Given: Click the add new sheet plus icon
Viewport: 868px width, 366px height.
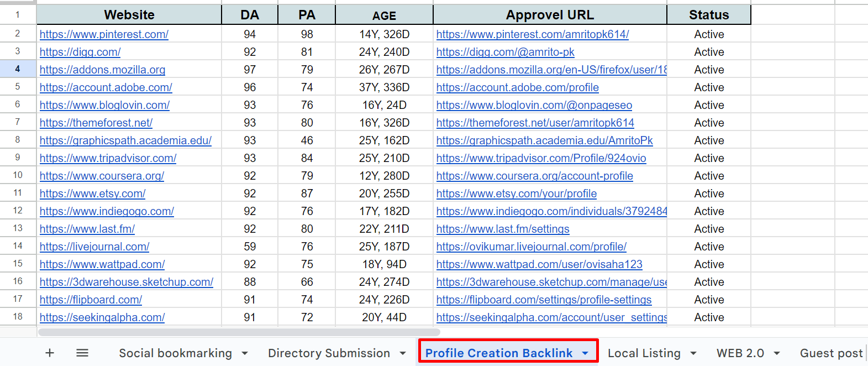Looking at the screenshot, I should pos(50,353).
